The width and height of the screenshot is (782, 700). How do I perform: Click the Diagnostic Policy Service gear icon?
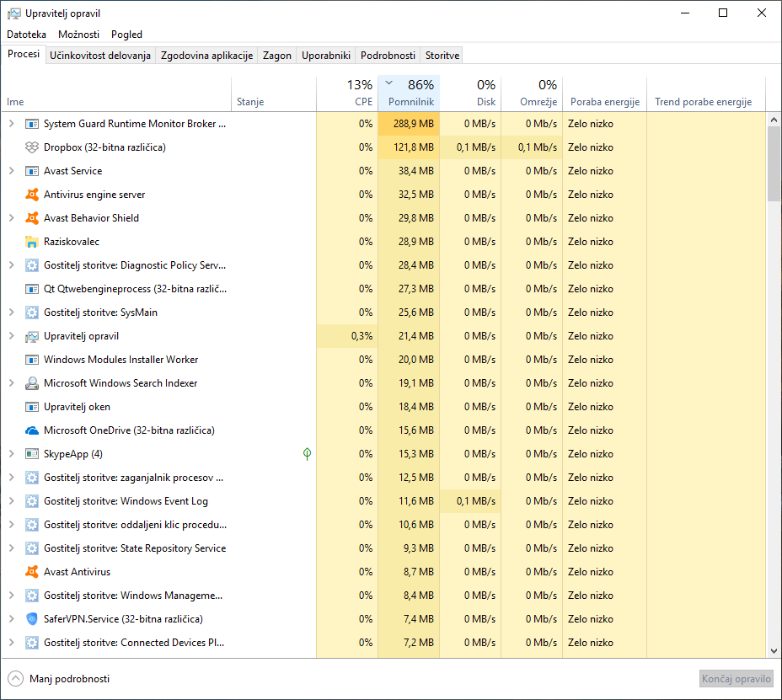(x=32, y=265)
